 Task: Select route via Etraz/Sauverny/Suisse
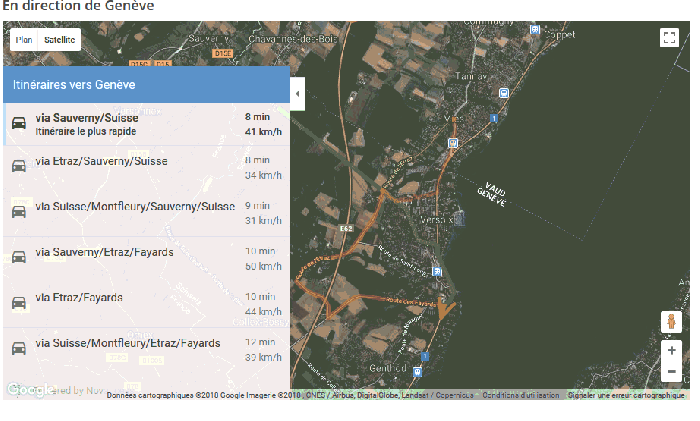point(146,168)
